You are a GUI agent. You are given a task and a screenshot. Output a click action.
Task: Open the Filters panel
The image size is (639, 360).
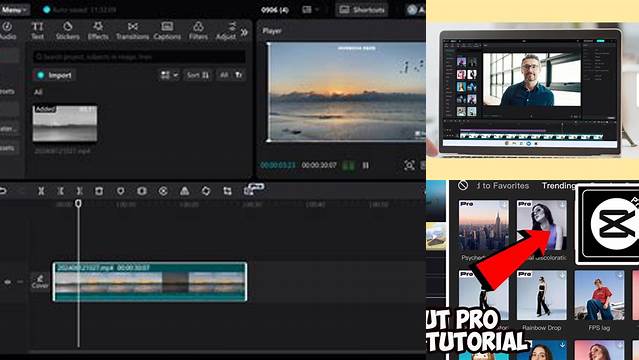pyautogui.click(x=198, y=31)
